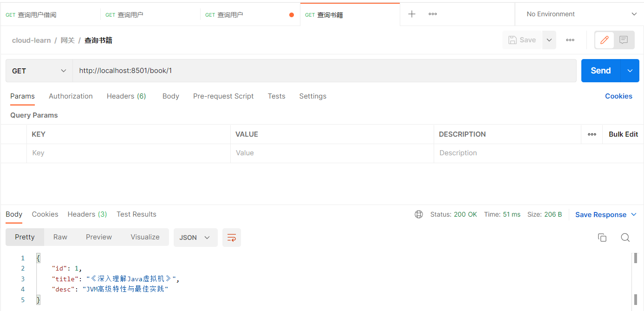The width and height of the screenshot is (644, 311).
Task: Select the response Body tab
Action: tap(14, 214)
